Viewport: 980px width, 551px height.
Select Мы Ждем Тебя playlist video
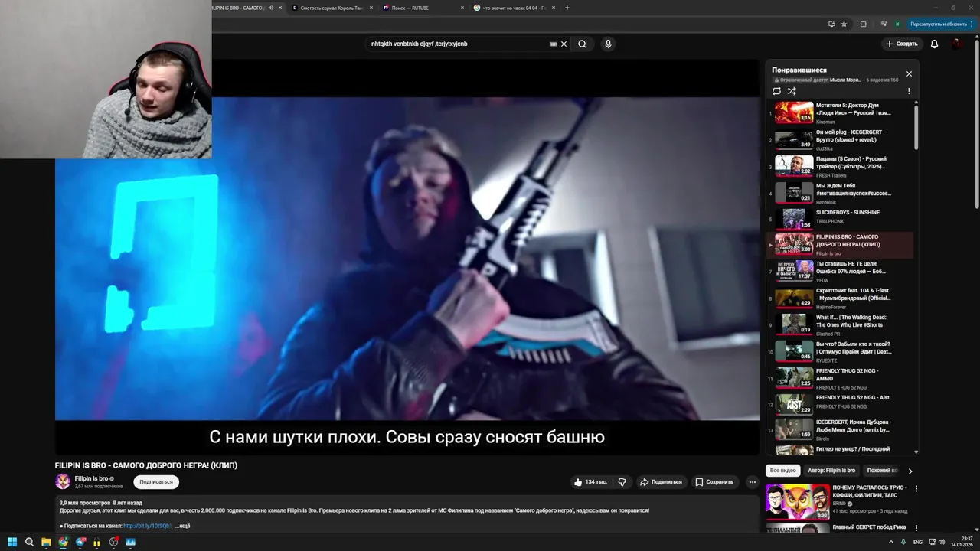tap(841, 193)
